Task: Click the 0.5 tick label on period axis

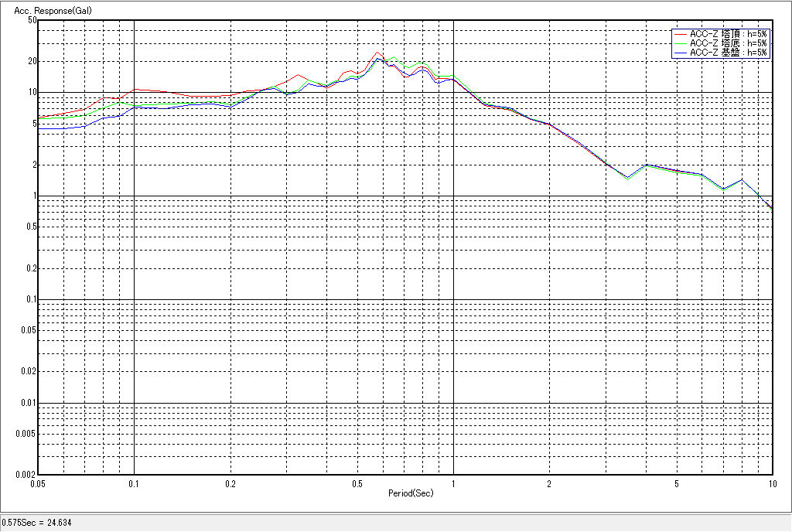Action: (357, 484)
